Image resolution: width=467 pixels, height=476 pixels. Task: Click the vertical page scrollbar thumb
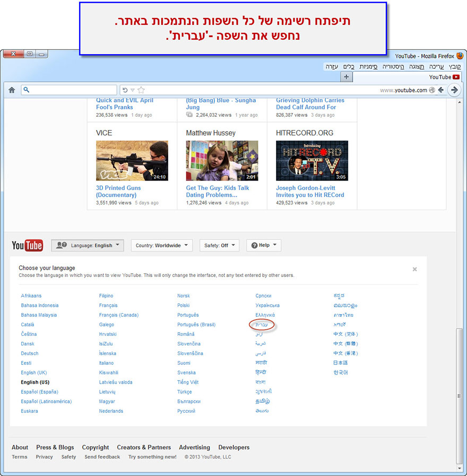click(460, 395)
